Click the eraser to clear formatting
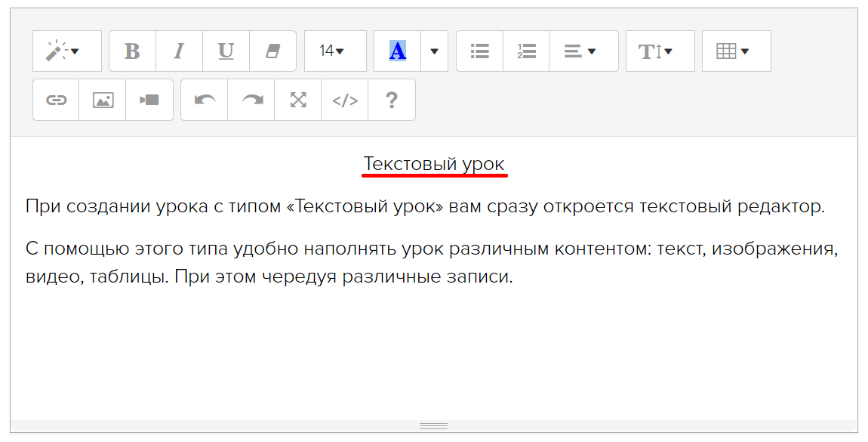The width and height of the screenshot is (868, 442). click(x=272, y=51)
